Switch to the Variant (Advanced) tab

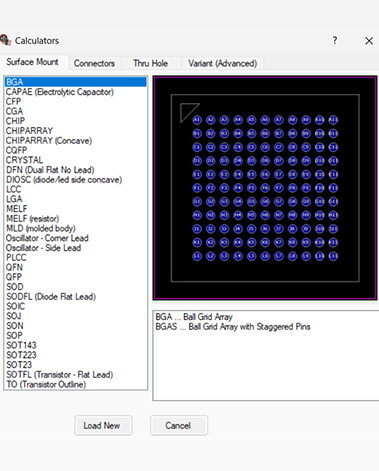pyautogui.click(x=222, y=63)
